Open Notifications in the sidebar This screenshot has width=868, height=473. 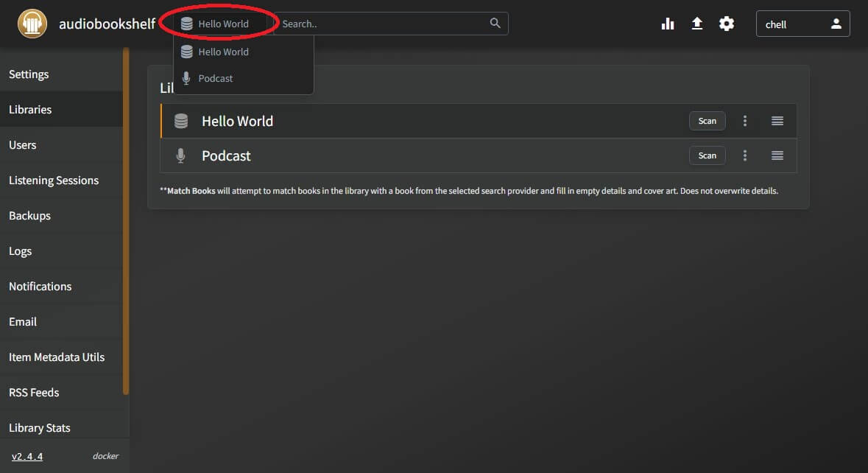pyautogui.click(x=61, y=287)
